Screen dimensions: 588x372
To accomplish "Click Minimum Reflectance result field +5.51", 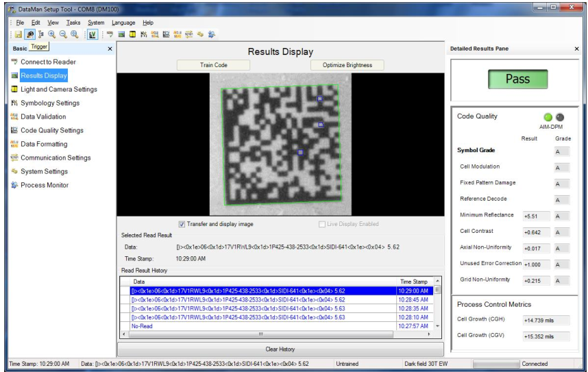I will click(x=536, y=216).
